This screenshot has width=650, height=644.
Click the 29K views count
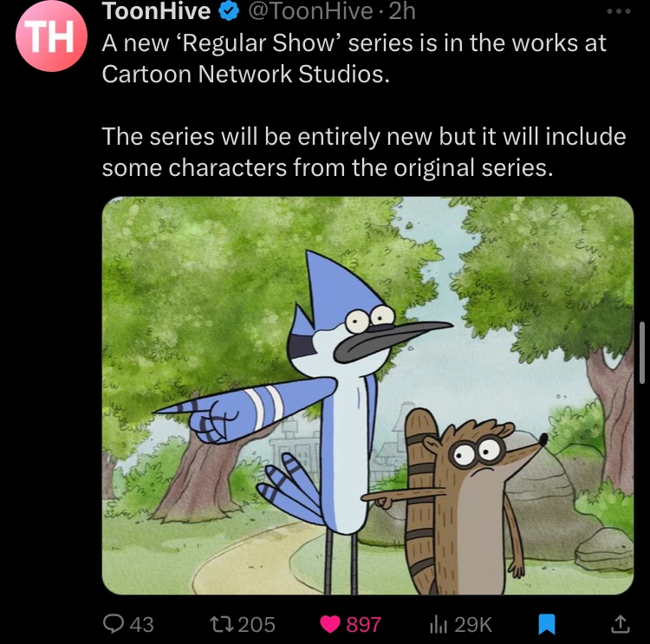[x=473, y=624]
